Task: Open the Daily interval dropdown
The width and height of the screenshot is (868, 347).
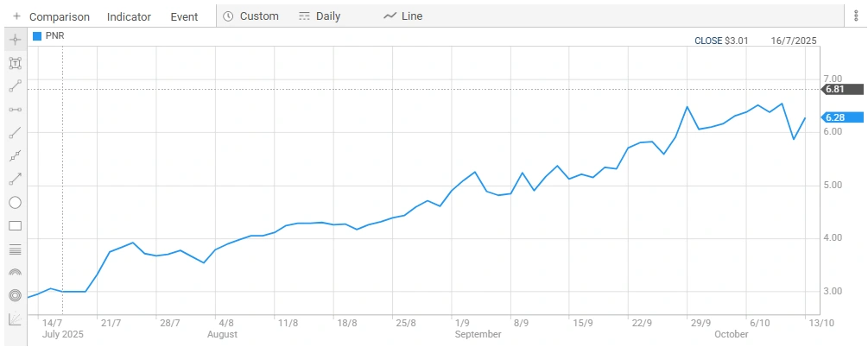Action: [x=320, y=16]
